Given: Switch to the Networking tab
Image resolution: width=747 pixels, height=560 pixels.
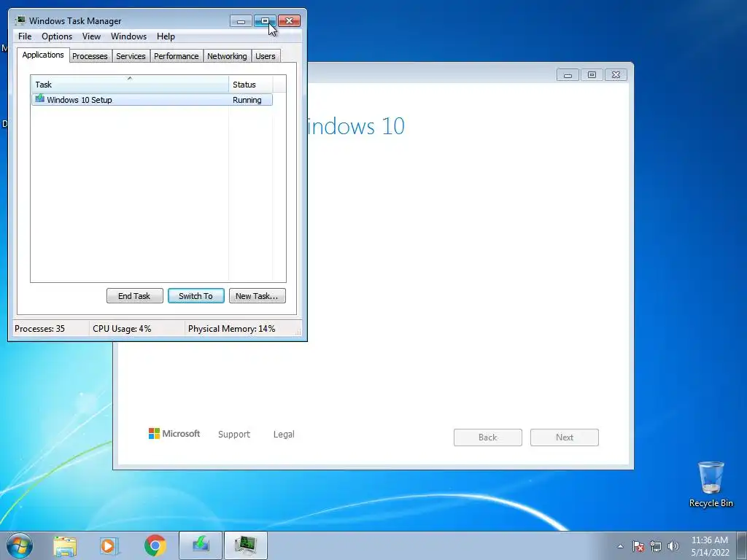Looking at the screenshot, I should tap(227, 56).
